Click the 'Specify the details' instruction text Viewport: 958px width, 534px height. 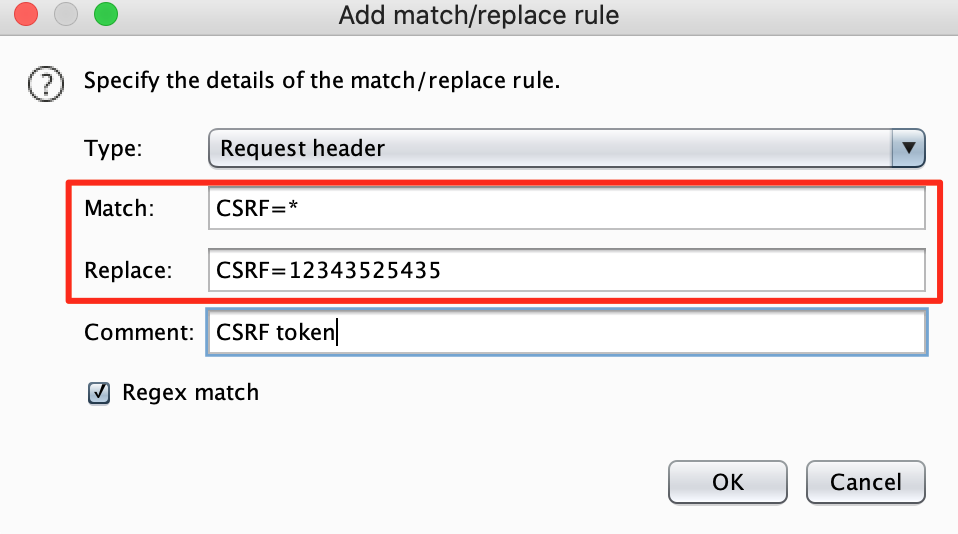pyautogui.click(x=321, y=80)
